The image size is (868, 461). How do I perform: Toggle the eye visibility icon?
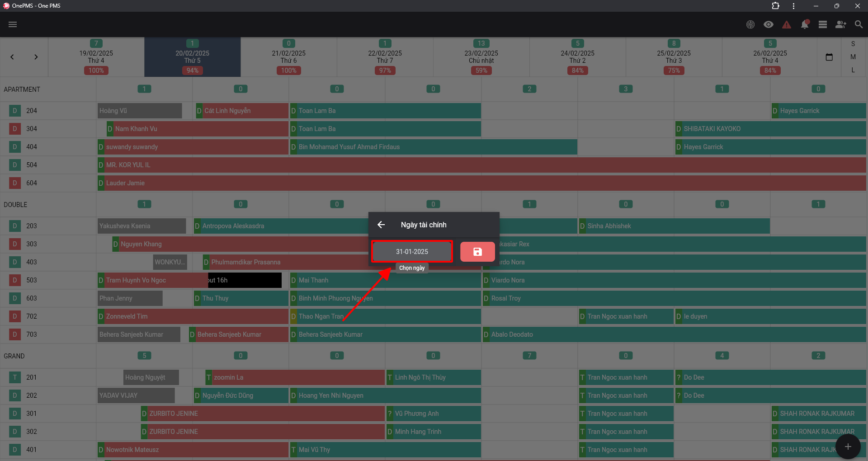769,24
